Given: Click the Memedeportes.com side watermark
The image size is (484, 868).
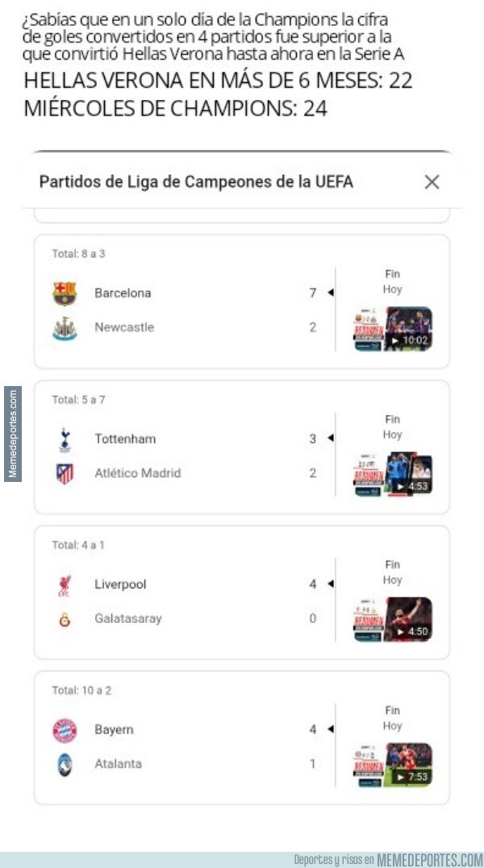Looking at the screenshot, I should click(x=12, y=434).
